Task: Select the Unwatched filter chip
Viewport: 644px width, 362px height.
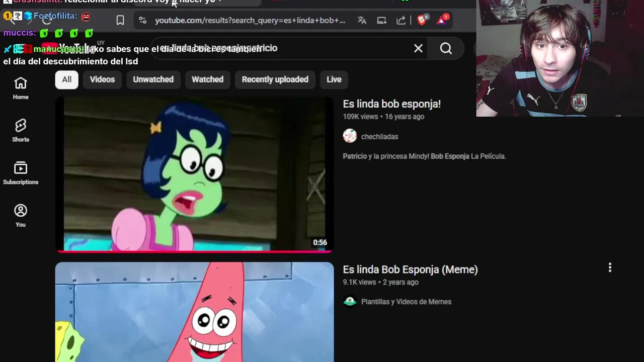Action: click(153, 79)
